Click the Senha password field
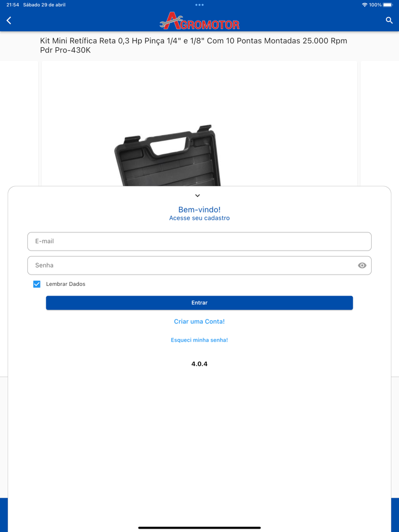This screenshot has height=532, width=399. [199, 265]
